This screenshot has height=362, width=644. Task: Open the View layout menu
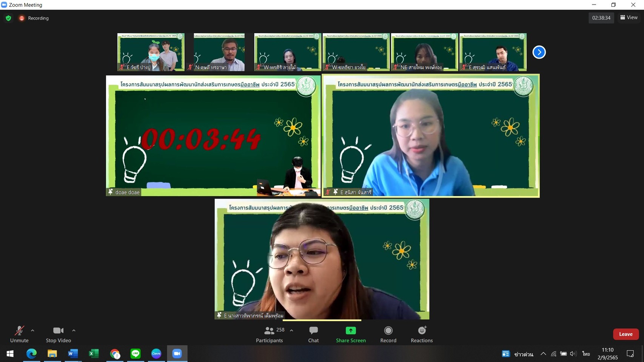coord(629,18)
